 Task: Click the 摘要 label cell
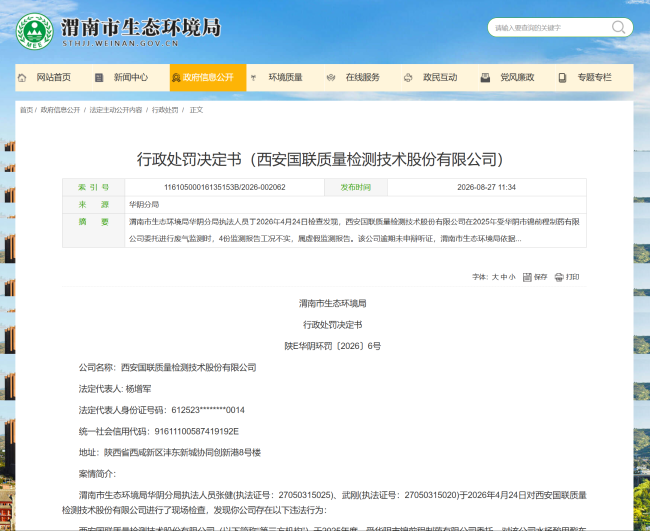[94, 230]
